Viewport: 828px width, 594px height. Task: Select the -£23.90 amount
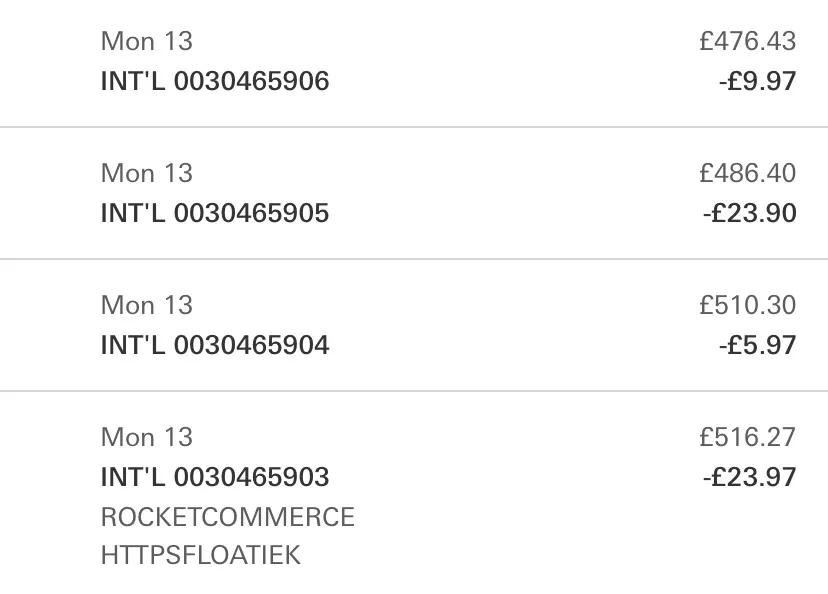[749, 213]
